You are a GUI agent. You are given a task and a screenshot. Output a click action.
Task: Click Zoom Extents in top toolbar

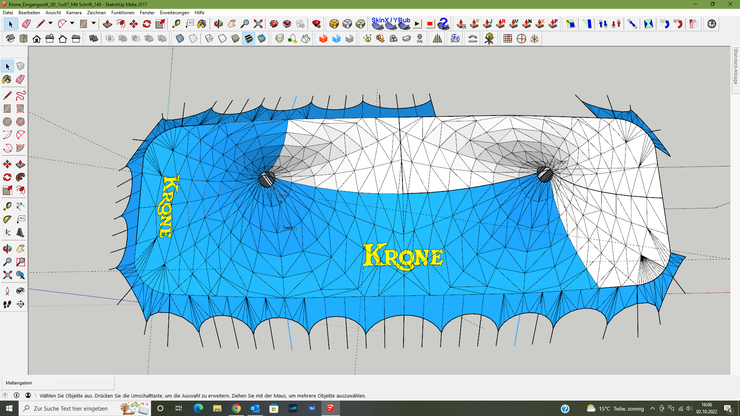(258, 24)
